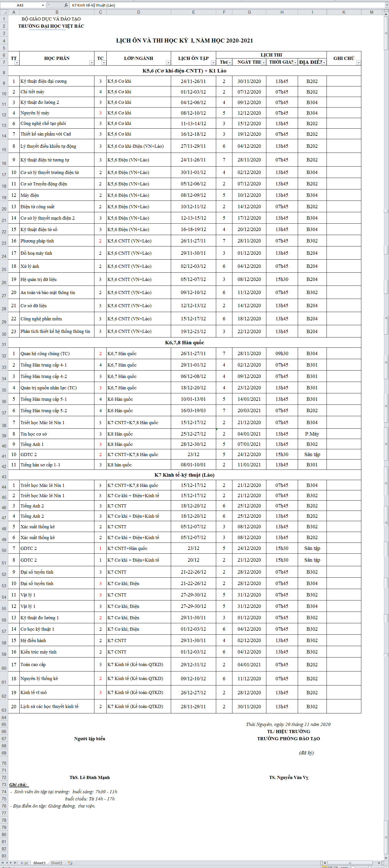
Task: Open the LỚP/NGÀNH filter dropdown
Action: click(x=168, y=63)
